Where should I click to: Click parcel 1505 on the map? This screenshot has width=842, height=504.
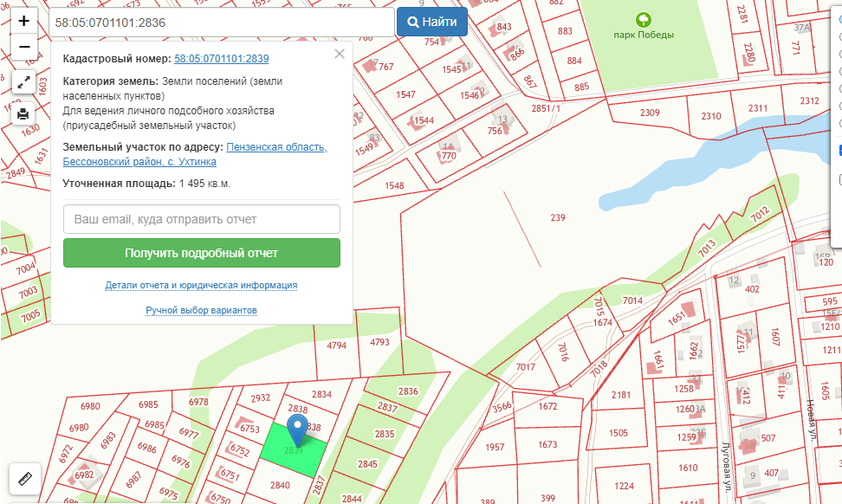pyautogui.click(x=619, y=433)
